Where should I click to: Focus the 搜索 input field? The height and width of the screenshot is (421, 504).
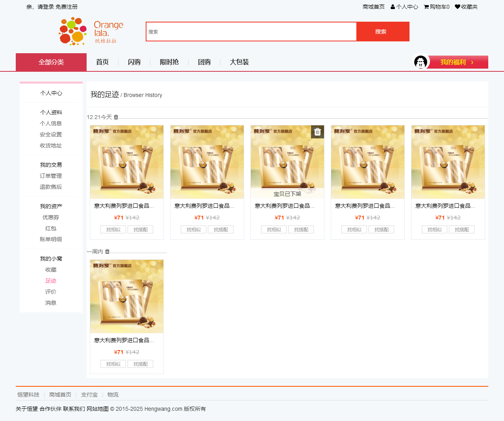click(251, 32)
